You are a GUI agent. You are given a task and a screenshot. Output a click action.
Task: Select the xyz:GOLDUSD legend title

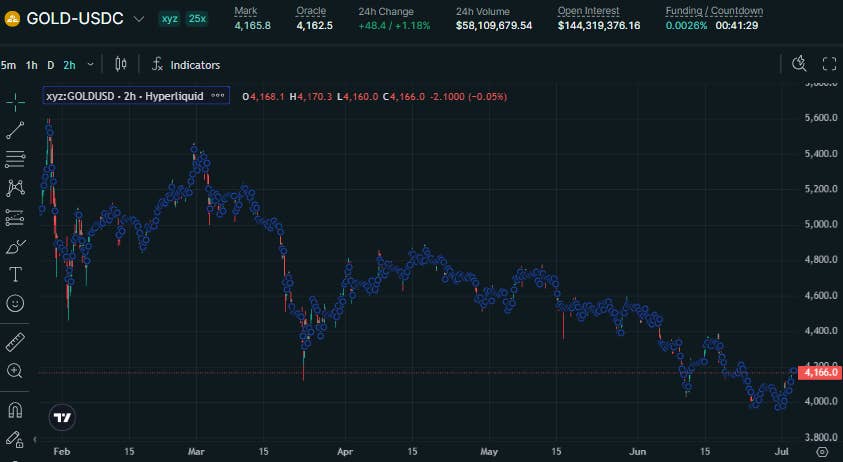(x=125, y=96)
